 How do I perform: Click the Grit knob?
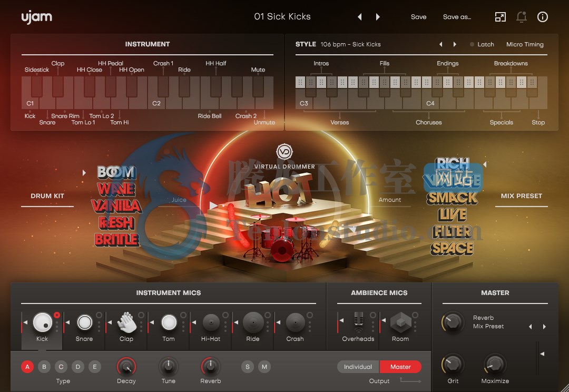453,365
